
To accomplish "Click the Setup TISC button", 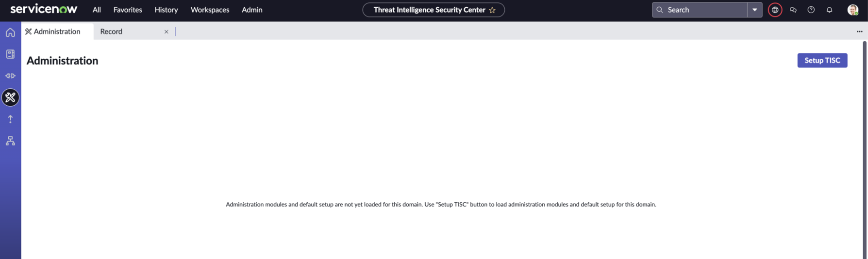I will [822, 60].
